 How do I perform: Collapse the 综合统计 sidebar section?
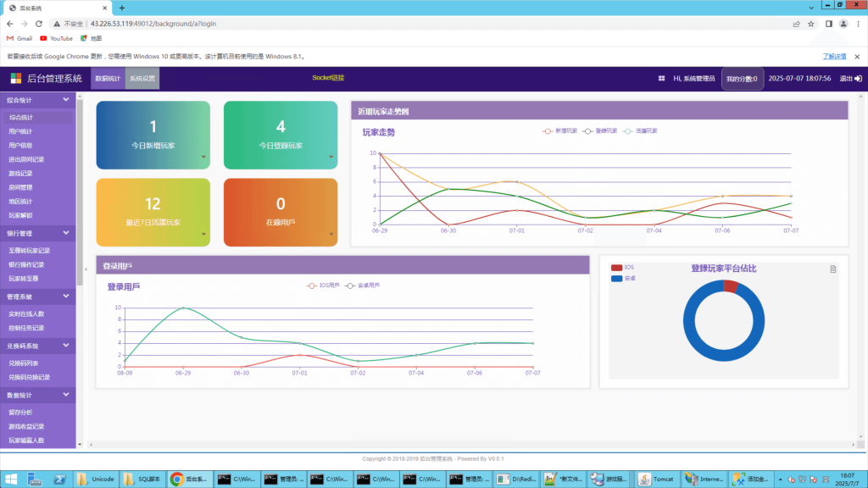click(66, 100)
